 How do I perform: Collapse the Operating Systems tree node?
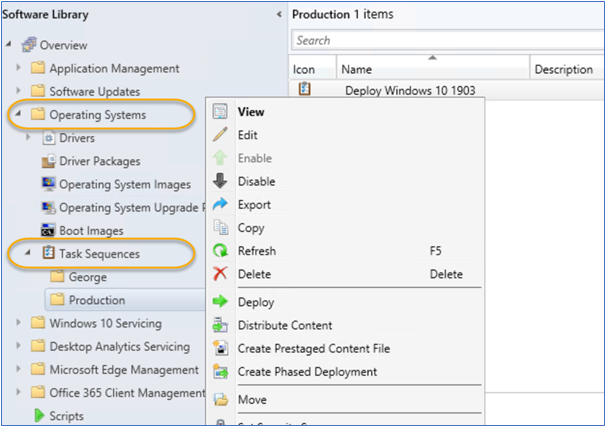click(20, 115)
